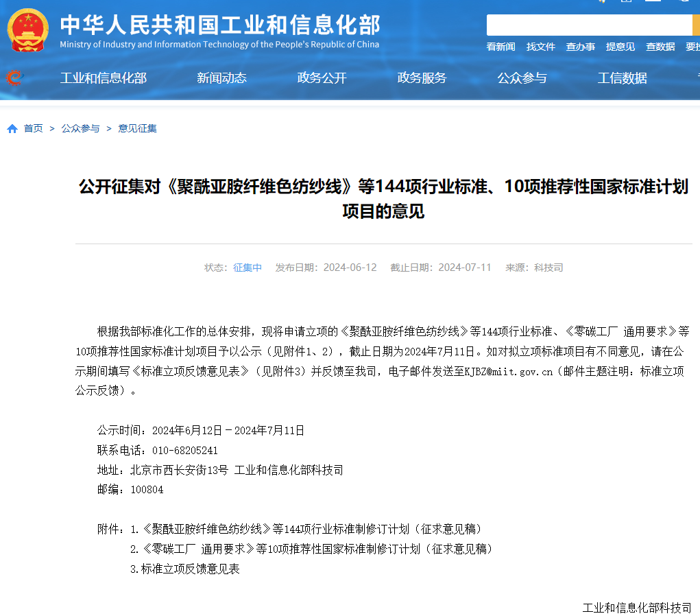Viewport: 700px width, 616px height.
Task: Go to 政务服务 navigation item
Action: click(x=422, y=78)
